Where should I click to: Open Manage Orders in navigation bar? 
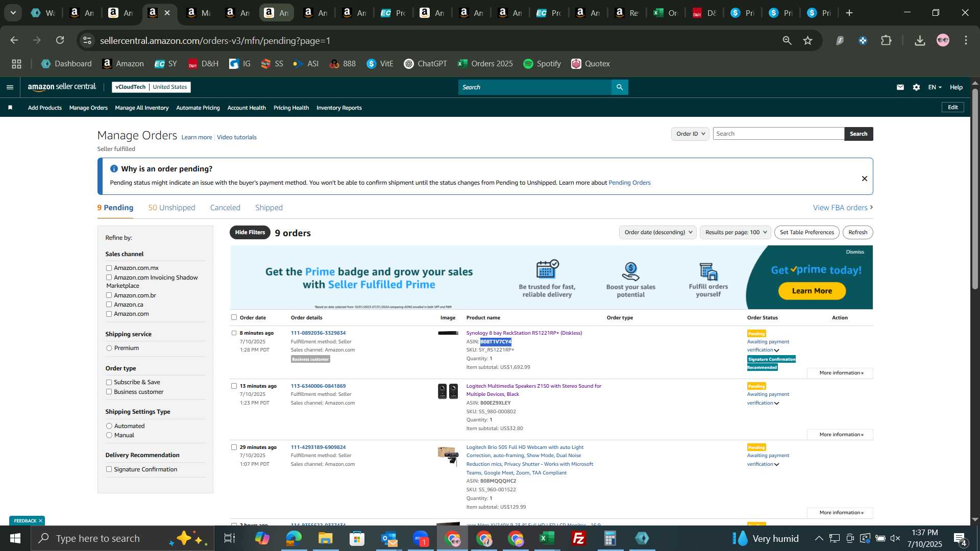click(88, 108)
